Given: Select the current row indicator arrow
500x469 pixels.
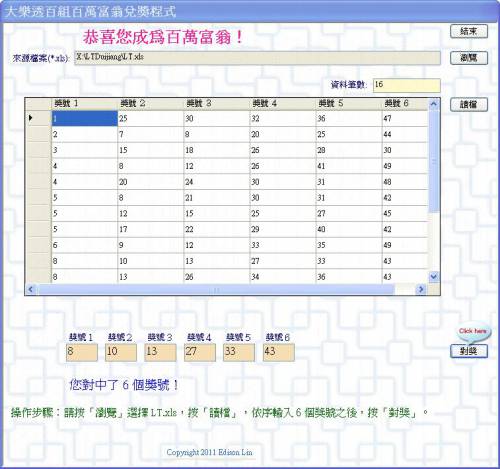Looking at the screenshot, I should tap(31, 118).
